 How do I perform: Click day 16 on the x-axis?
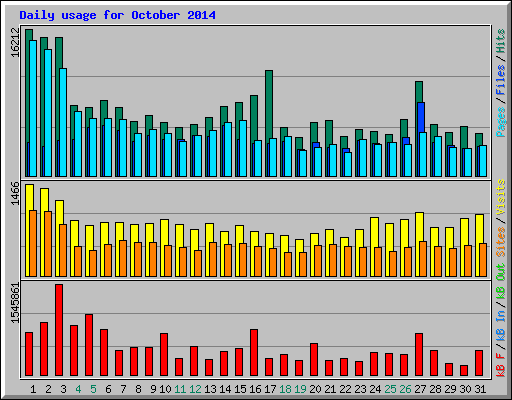[255, 389]
